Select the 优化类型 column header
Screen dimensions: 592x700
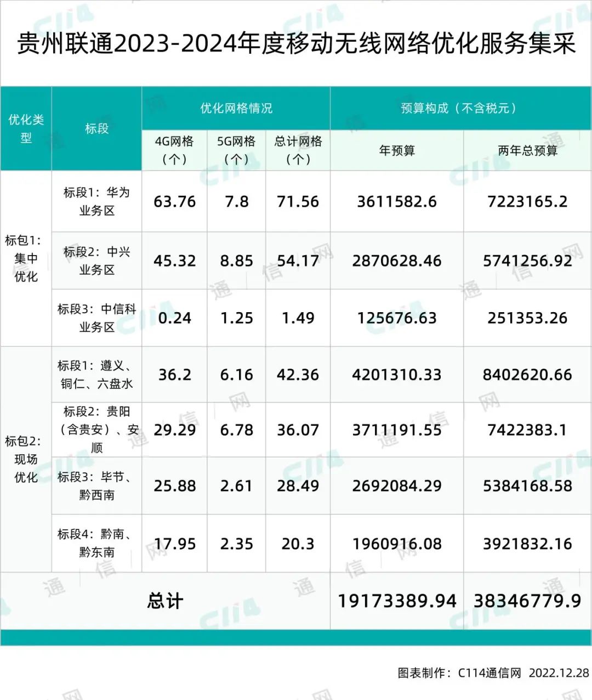[26, 129]
